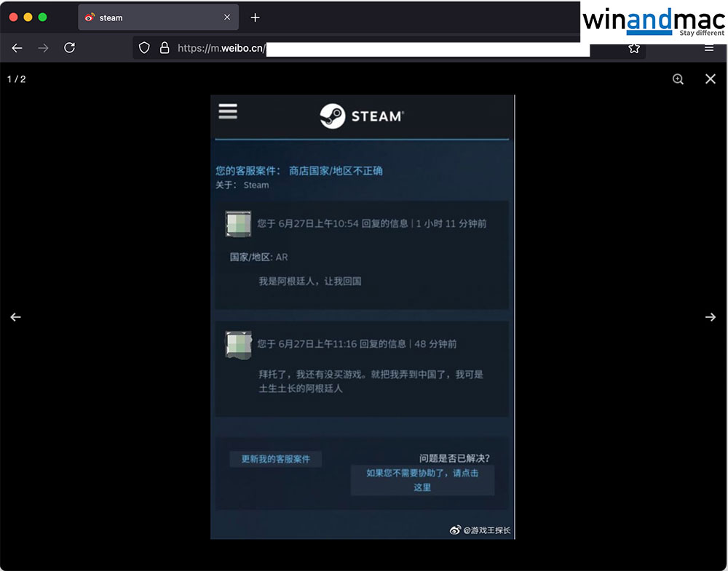Close the steam tab
The width and height of the screenshot is (728, 571).
pos(227,17)
